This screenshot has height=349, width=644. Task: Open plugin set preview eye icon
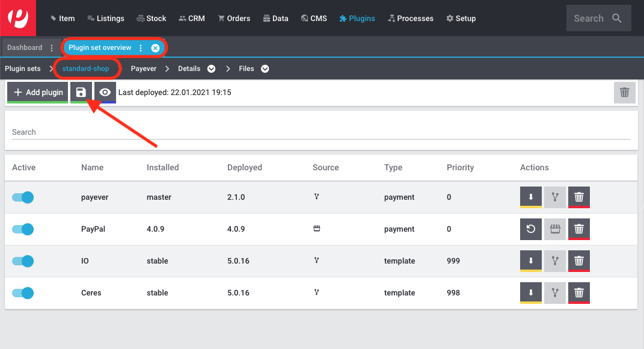tap(105, 92)
